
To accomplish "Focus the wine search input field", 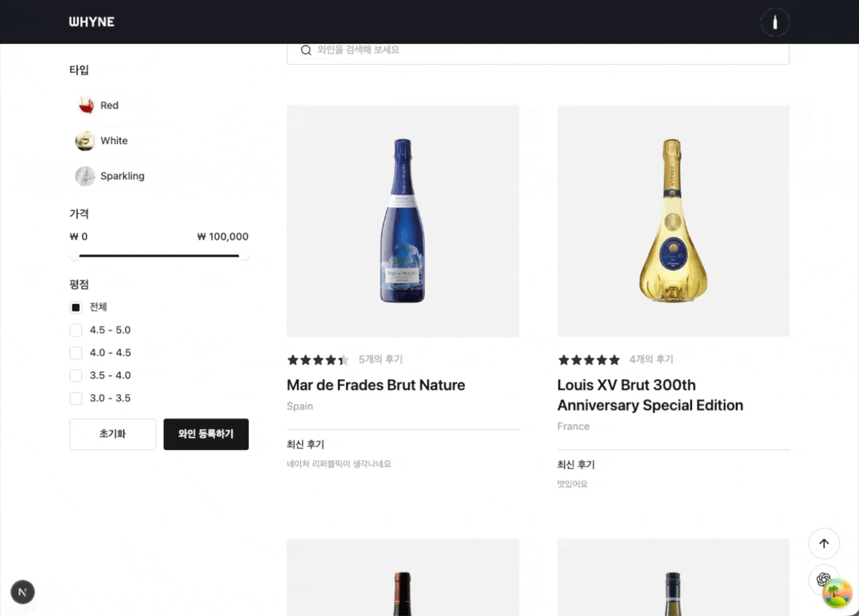I will click(x=543, y=50).
